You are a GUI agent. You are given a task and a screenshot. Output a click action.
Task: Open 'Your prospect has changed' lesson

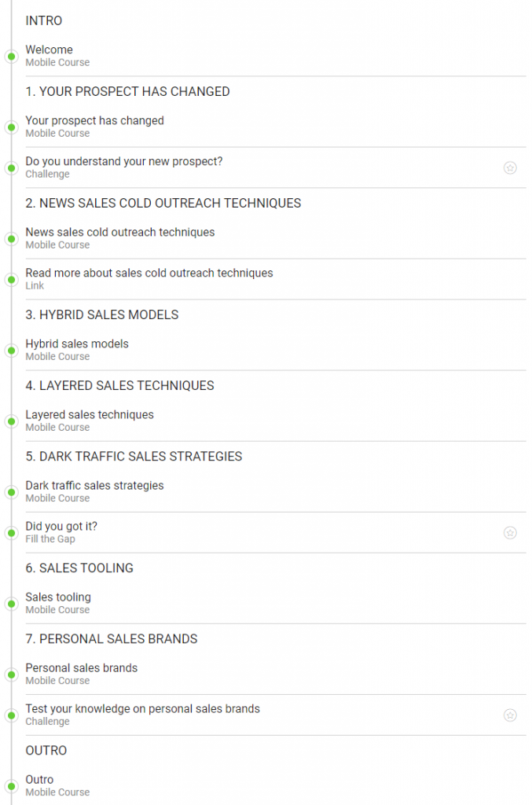point(94,120)
